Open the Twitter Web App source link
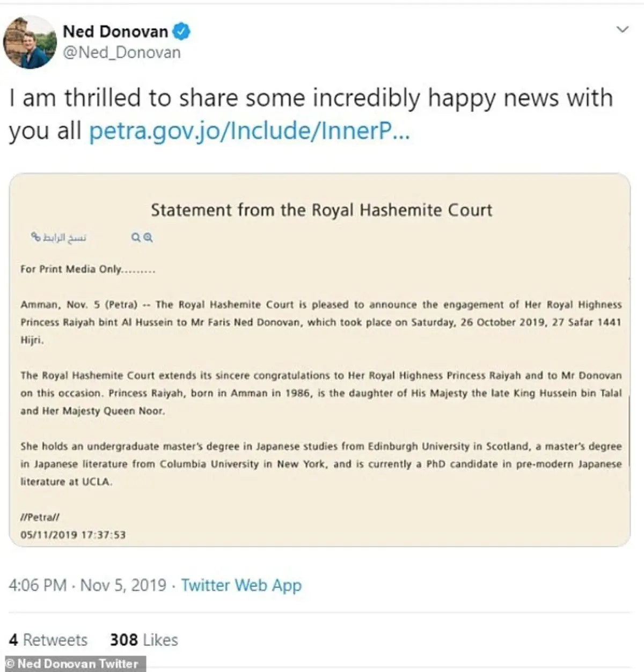This screenshot has width=644, height=672. tap(241, 585)
